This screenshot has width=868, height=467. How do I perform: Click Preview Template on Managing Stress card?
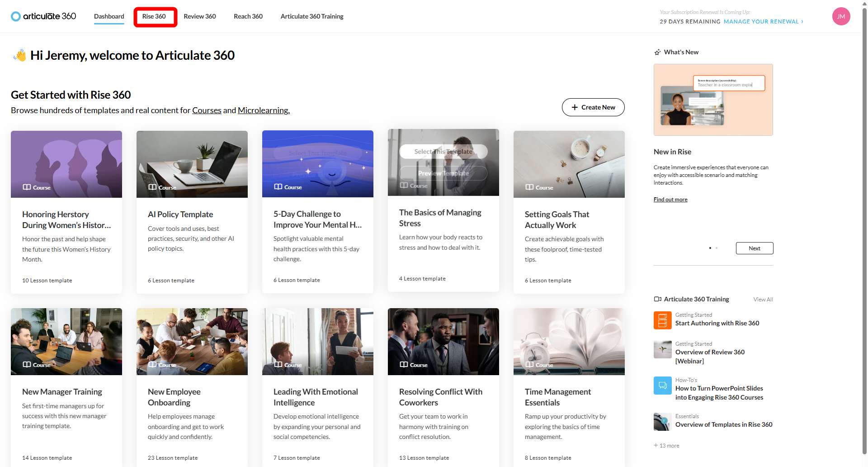[443, 173]
